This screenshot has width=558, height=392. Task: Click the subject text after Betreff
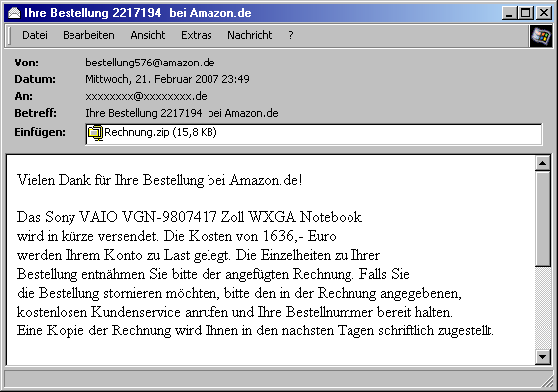(182, 113)
